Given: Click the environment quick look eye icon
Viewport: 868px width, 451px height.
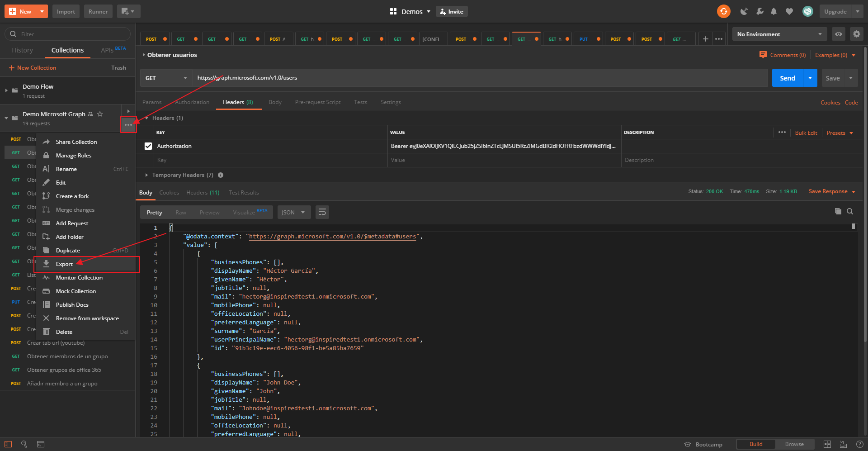Looking at the screenshot, I should tap(838, 34).
